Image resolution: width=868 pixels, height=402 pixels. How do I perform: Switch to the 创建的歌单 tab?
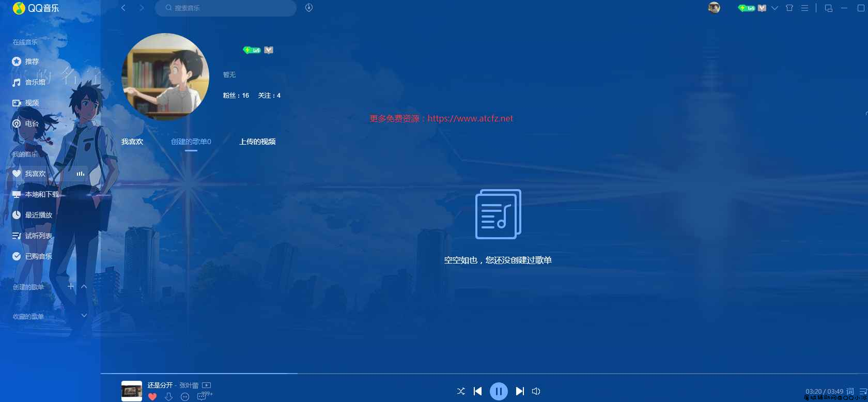click(191, 142)
